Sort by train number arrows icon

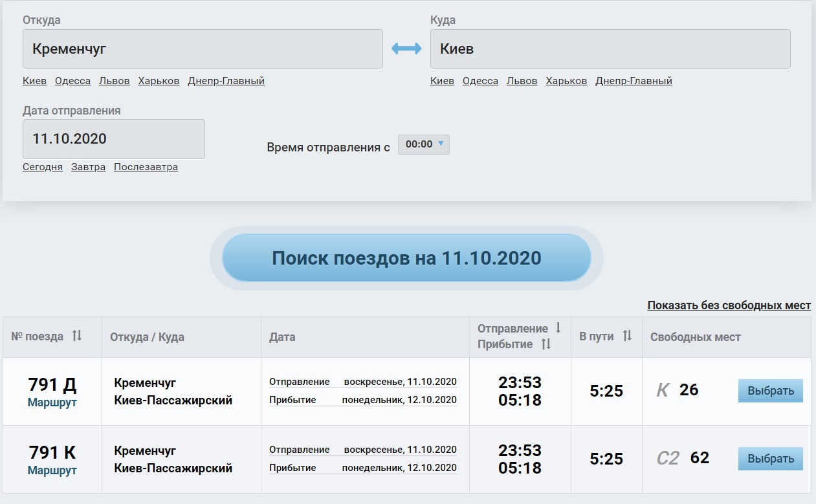click(77, 336)
